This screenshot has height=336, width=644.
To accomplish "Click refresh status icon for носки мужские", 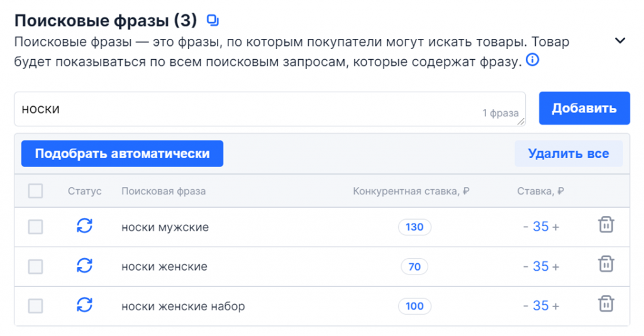I will point(84,226).
